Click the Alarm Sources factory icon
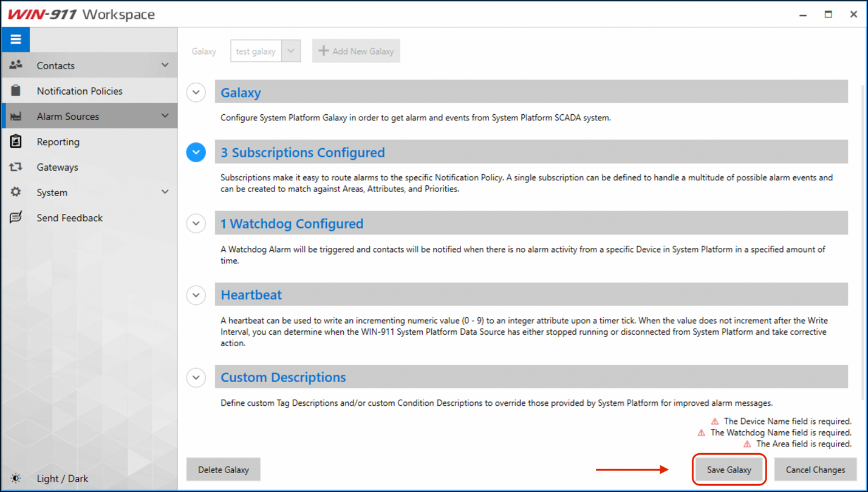 16,116
